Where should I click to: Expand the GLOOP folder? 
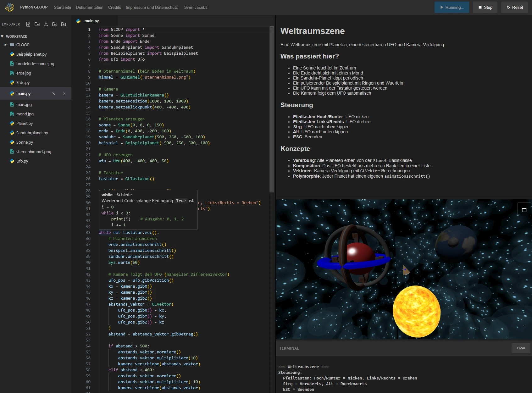[5, 45]
